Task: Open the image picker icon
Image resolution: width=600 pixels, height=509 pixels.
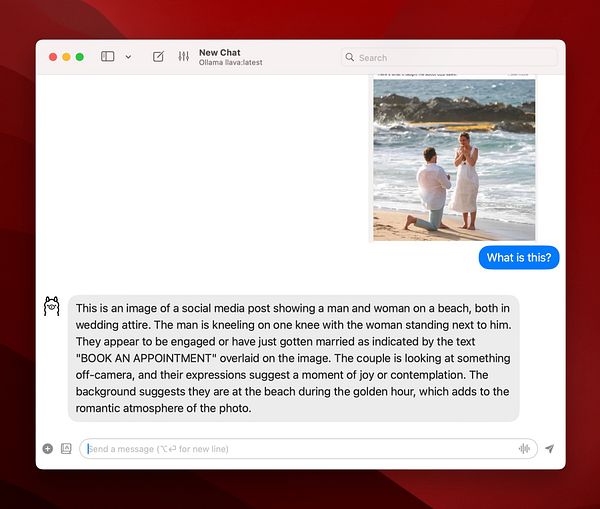Action: click(66, 449)
